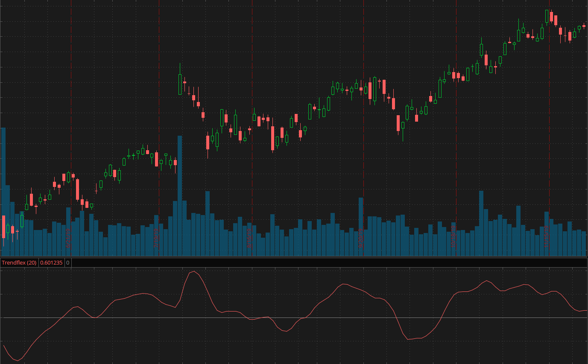Click the divider above the Trendflex study pane
The image size is (588, 364).
pos(294,257)
